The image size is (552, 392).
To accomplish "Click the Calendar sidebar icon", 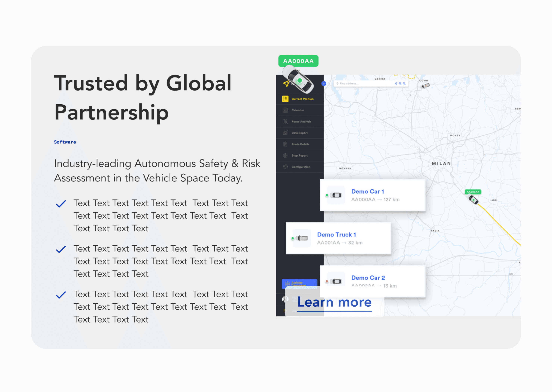I will click(x=285, y=110).
